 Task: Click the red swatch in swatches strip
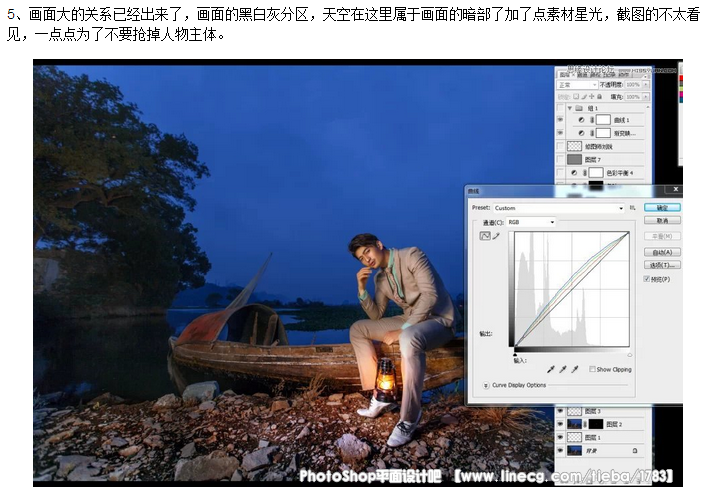pos(681,79)
